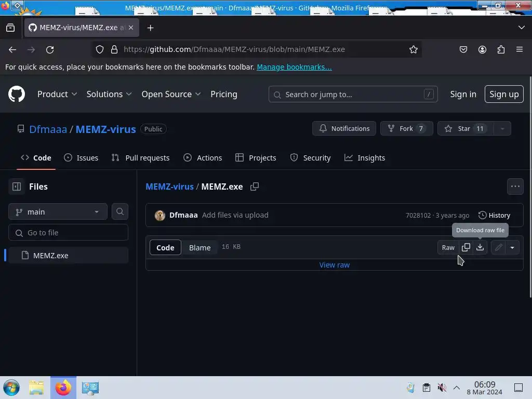Click the MEMZ-virus breadcrumb link

170,187
